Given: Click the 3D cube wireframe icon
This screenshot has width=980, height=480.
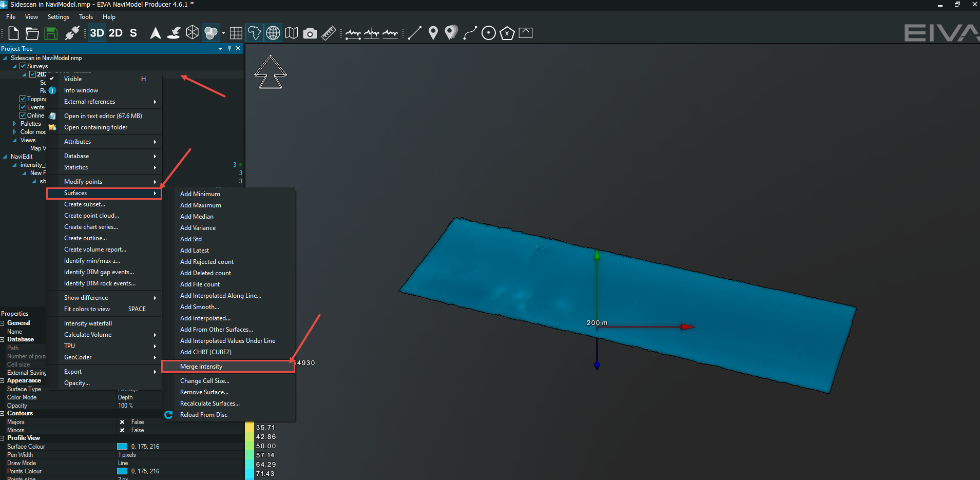Looking at the screenshot, I should coord(193,33).
